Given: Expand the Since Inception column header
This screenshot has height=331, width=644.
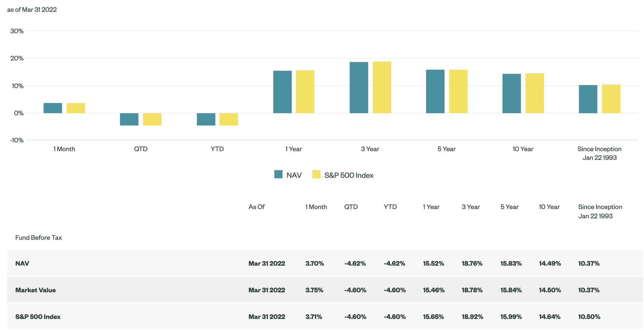Looking at the screenshot, I should point(600,211).
